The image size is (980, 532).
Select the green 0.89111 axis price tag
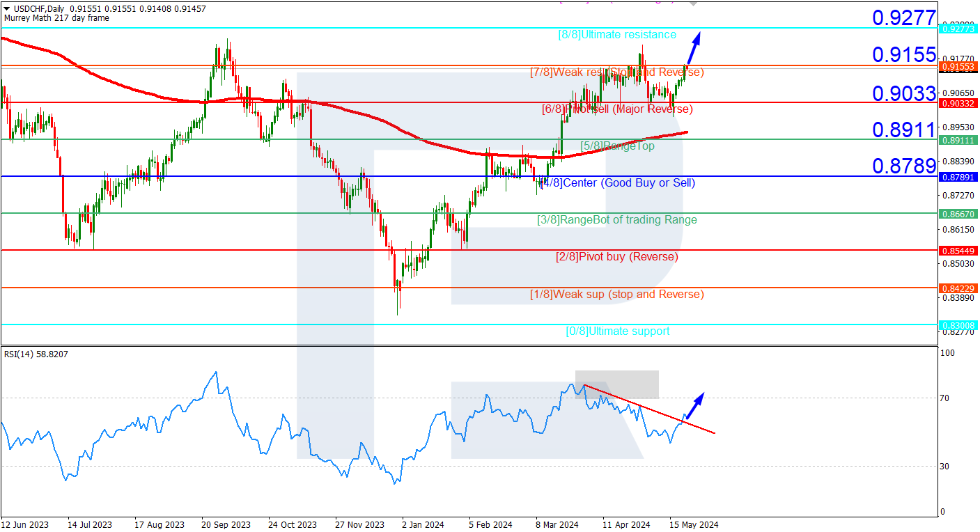(x=958, y=140)
